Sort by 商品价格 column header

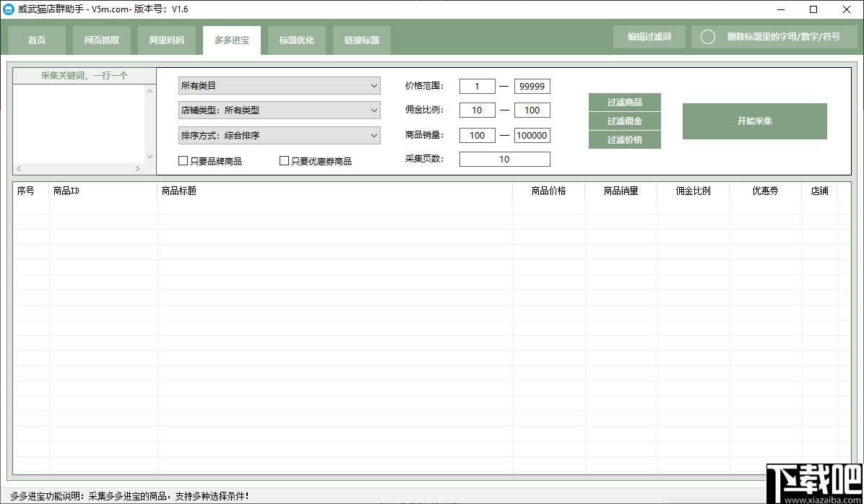point(549,191)
